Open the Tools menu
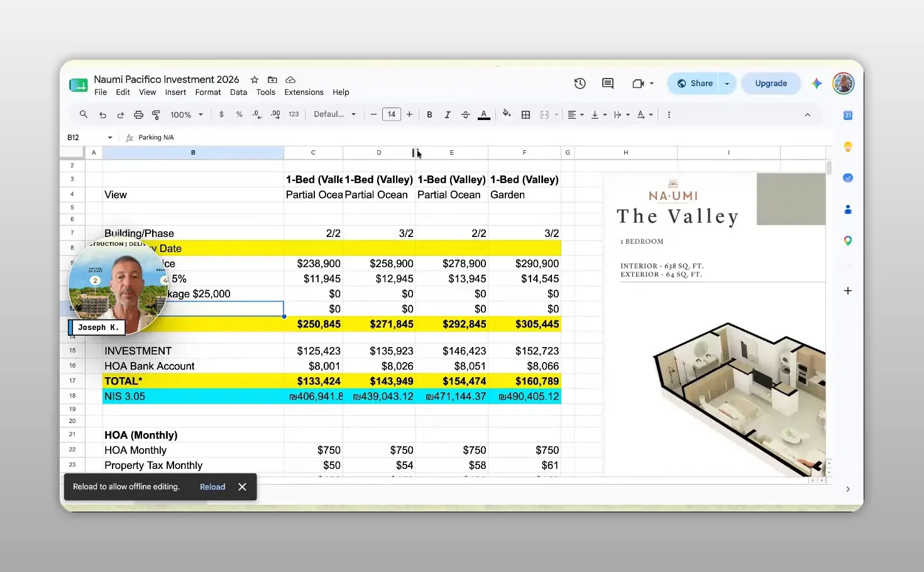This screenshot has height=572, width=924. (x=266, y=92)
